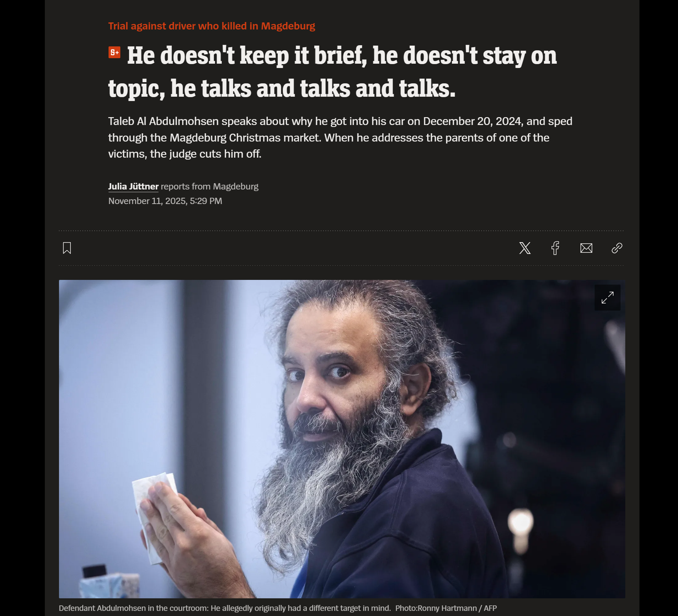678x616 pixels.
Task: Click the word Magdeburg in the red kicker
Action: coord(288,26)
